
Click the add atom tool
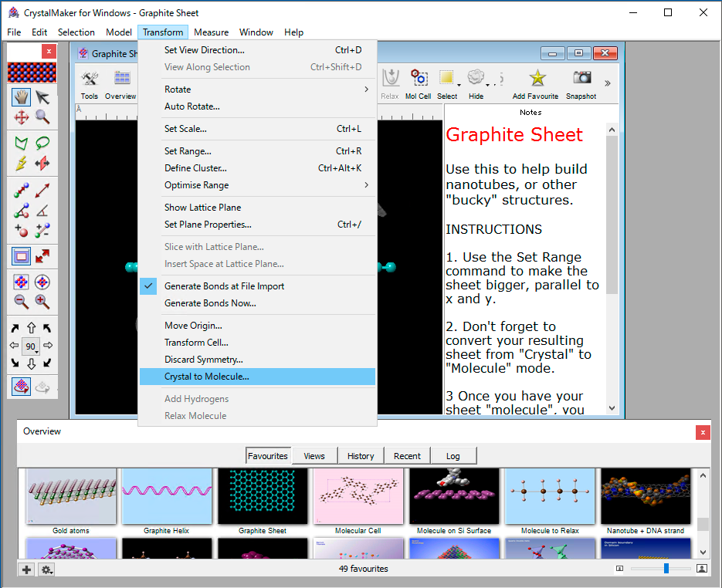point(21,230)
